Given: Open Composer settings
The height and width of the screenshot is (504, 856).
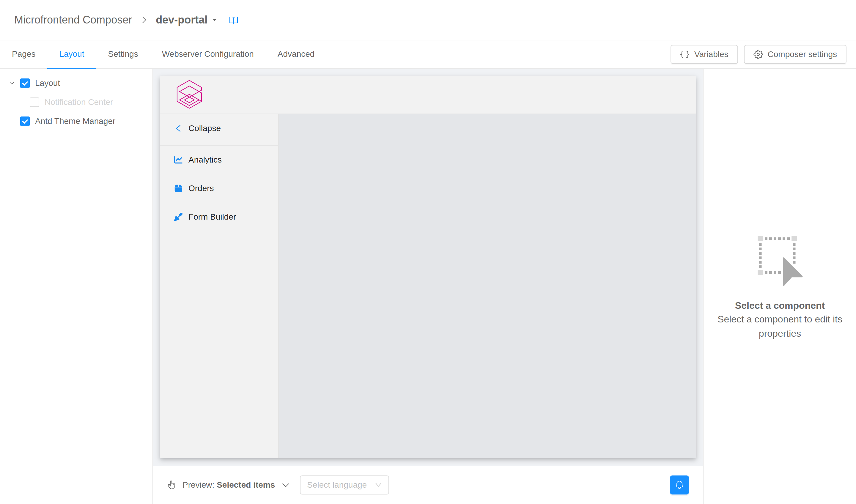Looking at the screenshot, I should [794, 54].
